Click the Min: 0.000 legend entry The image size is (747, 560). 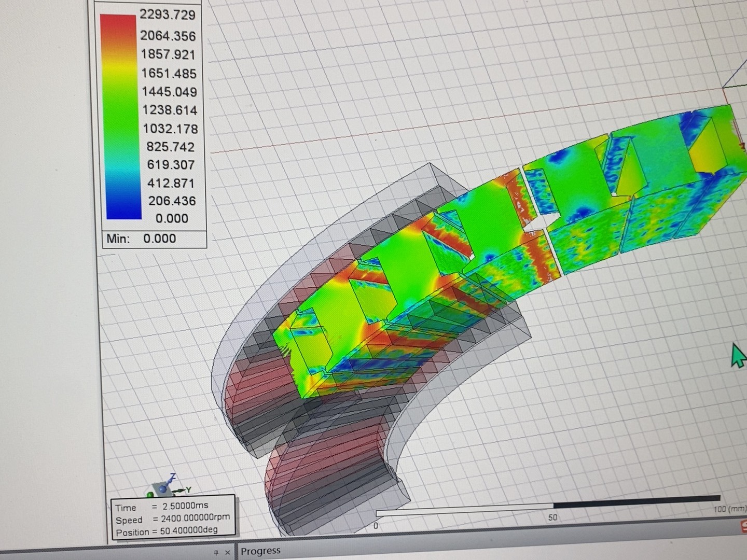click(141, 239)
